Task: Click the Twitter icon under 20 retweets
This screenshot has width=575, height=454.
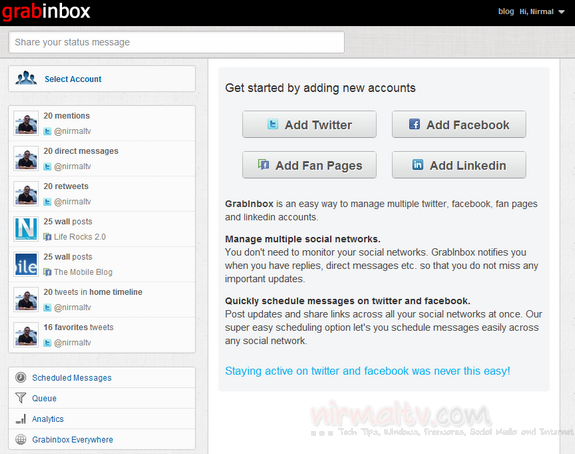Action: click(x=47, y=202)
